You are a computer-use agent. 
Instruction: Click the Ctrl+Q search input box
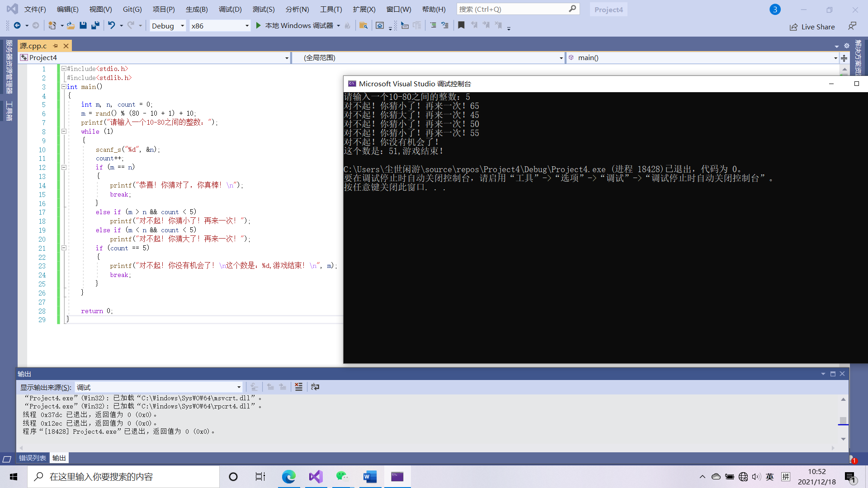click(512, 9)
